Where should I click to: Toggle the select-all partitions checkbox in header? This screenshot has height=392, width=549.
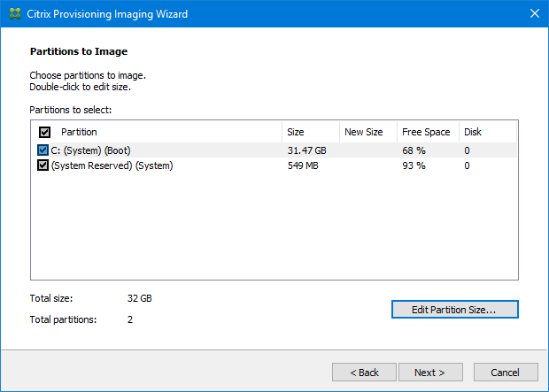tap(44, 133)
